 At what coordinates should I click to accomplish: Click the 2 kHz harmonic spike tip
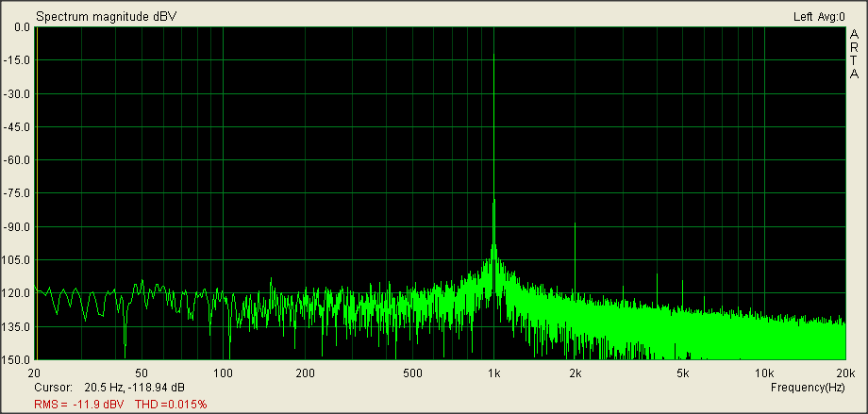pyautogui.click(x=576, y=224)
